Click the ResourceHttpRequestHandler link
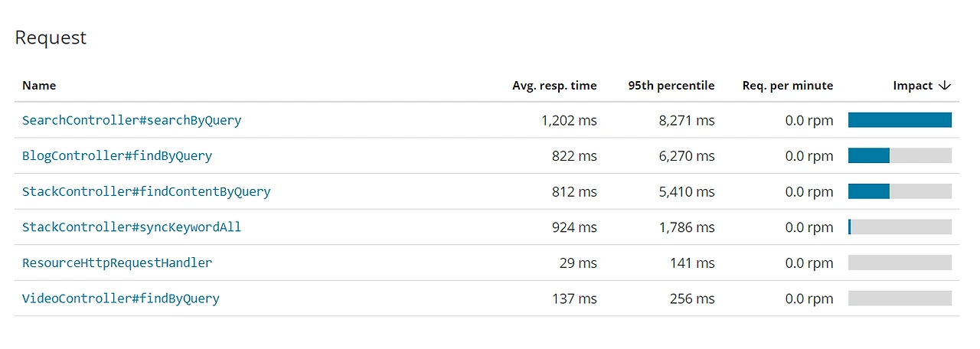The image size is (980, 349). (117, 263)
